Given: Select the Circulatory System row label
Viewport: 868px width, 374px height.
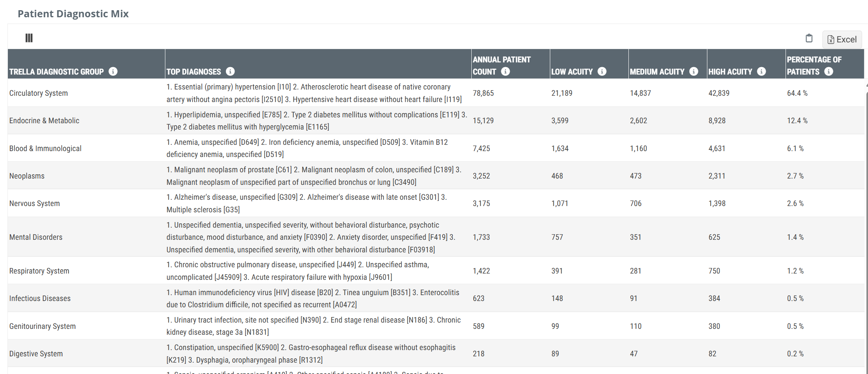Looking at the screenshot, I should click(38, 93).
